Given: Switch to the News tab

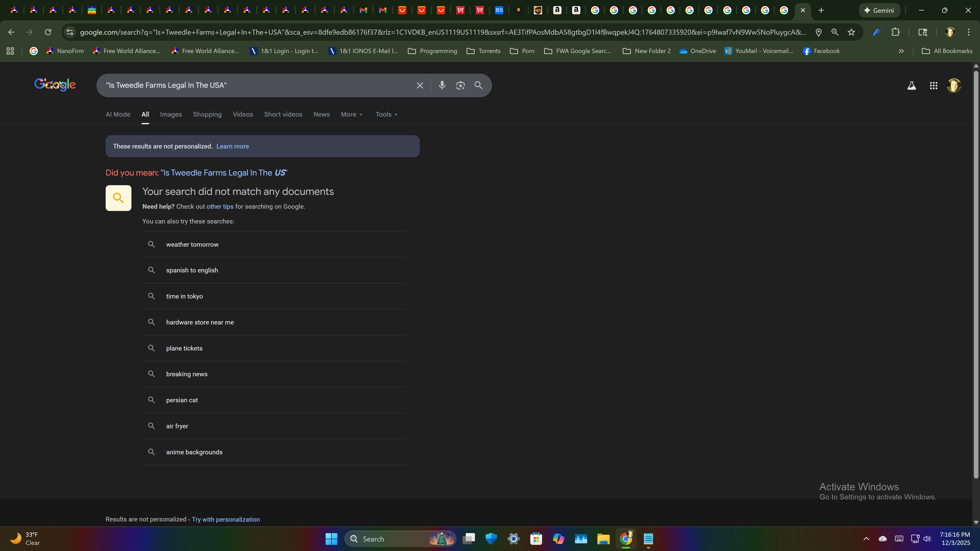Looking at the screenshot, I should pos(322,115).
